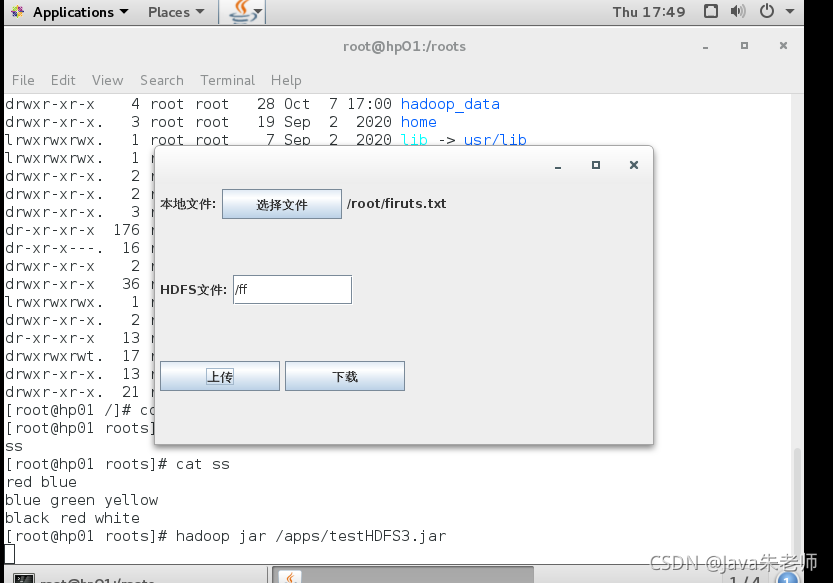Viewport: 833px width, 583px height.
Task: Click the GNOME foot logo icon
Action: click(18, 12)
